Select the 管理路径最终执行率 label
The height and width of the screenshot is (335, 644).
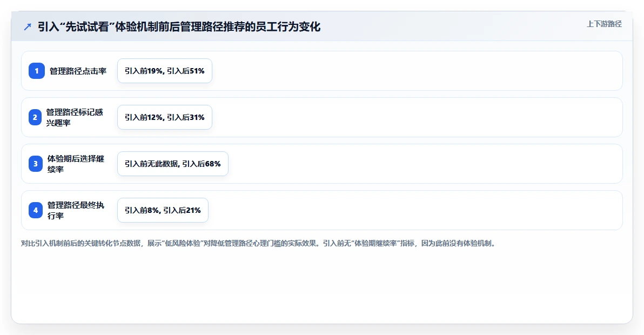point(76,210)
